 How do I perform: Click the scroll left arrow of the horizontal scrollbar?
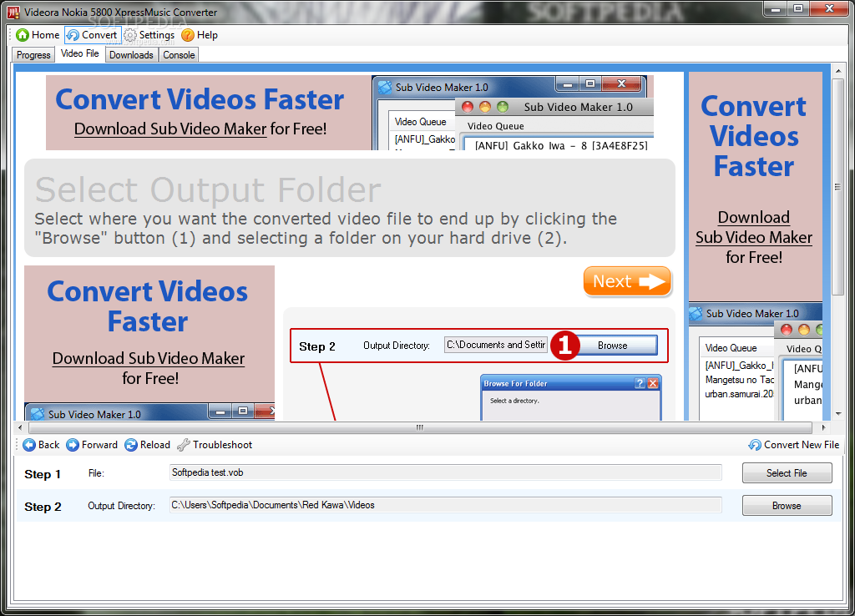click(20, 427)
